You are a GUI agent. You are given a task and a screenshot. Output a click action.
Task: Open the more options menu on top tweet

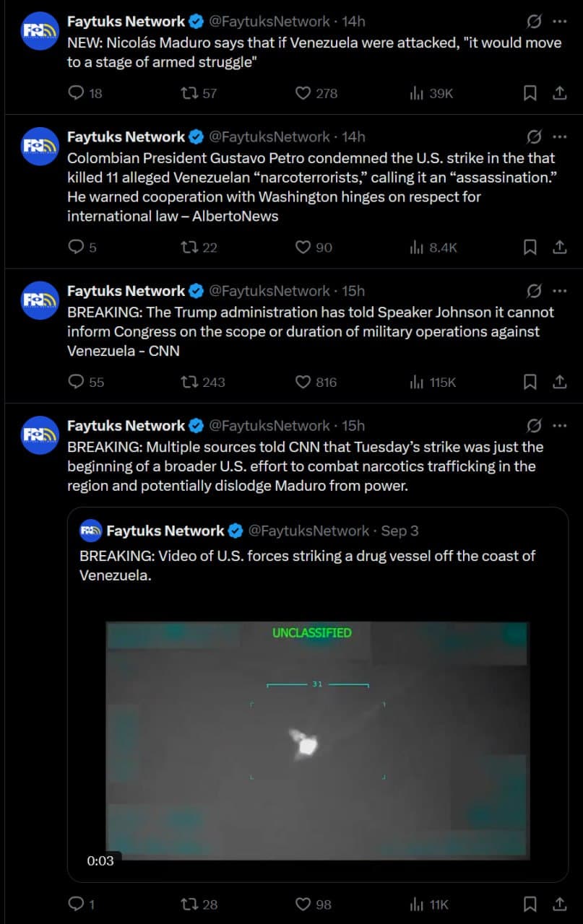point(560,22)
